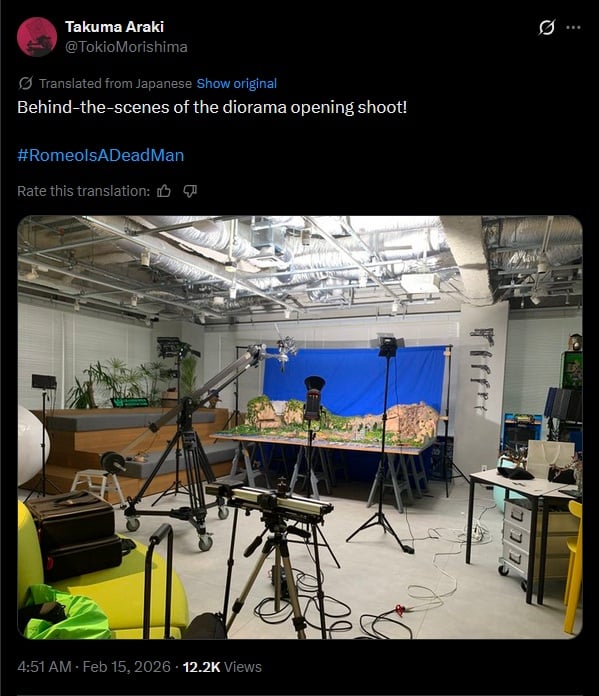Click the small Grok icon beside Translated from Japanese
This screenshot has width=599, height=696.
25,83
